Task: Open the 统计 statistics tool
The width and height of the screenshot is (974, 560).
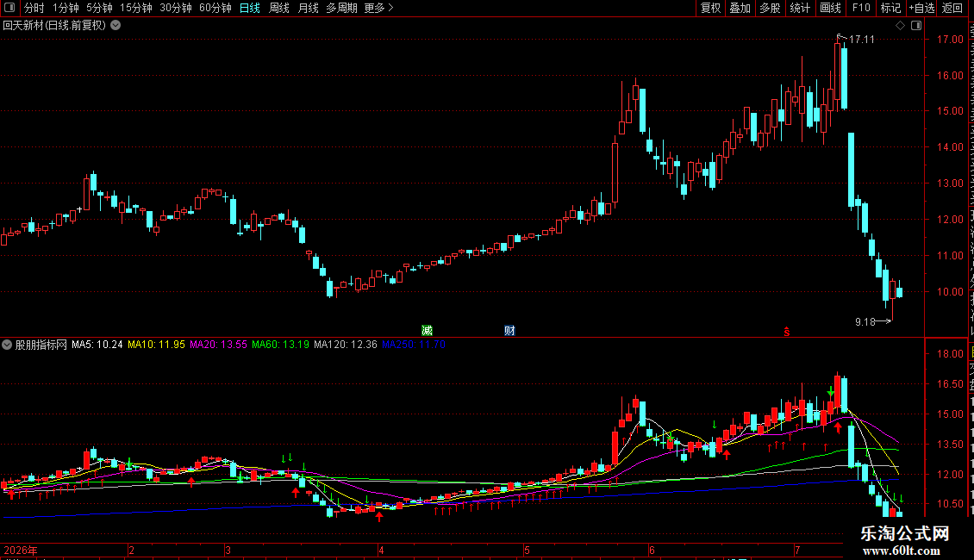Action: coord(800,8)
